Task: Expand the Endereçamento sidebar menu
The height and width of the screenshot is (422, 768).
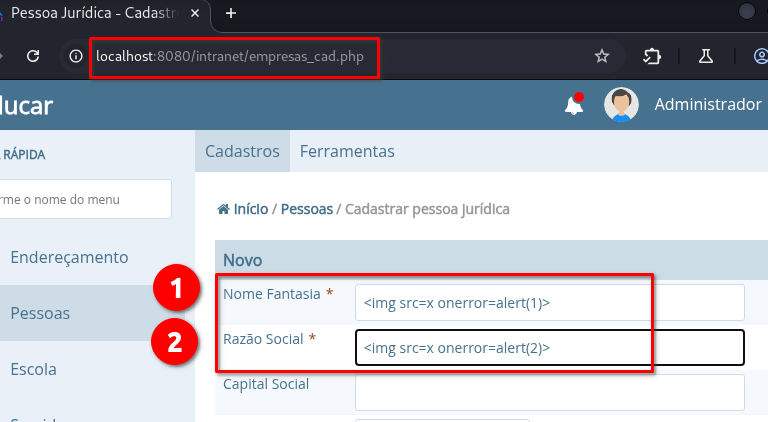Action: 69,257
